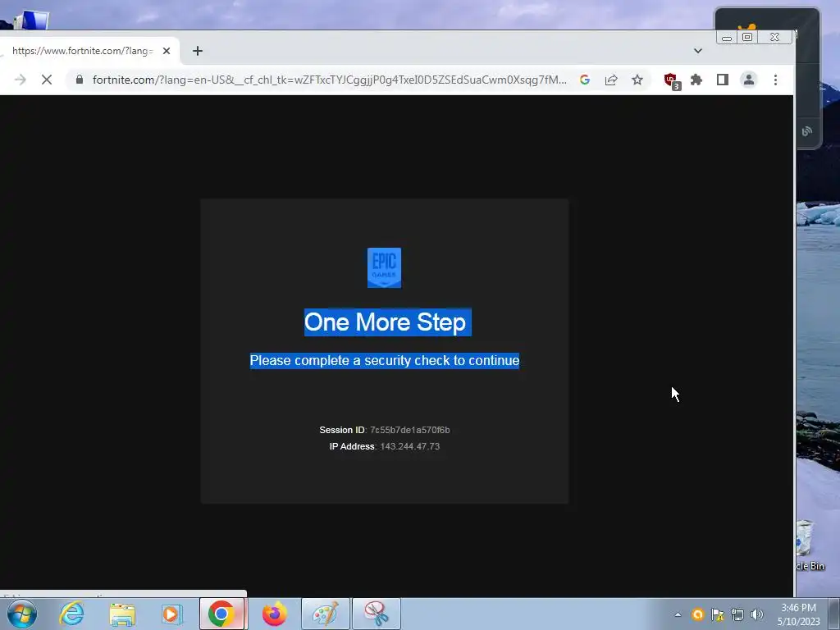
Task: Open Google icon in the address bar
Action: point(584,80)
